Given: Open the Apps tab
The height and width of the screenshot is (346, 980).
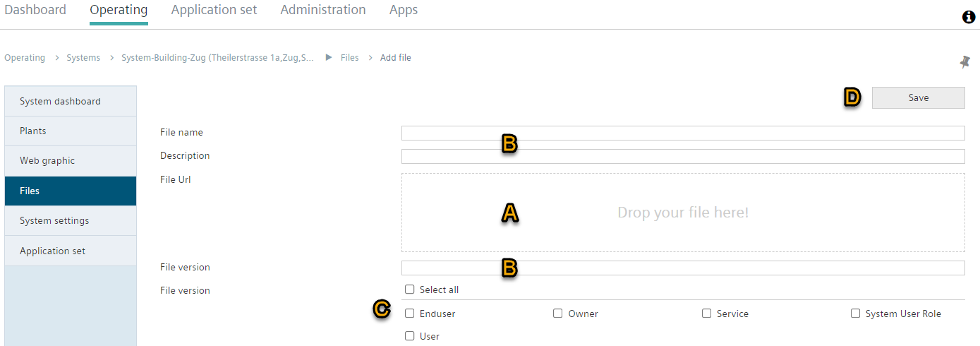Looking at the screenshot, I should coord(404,10).
